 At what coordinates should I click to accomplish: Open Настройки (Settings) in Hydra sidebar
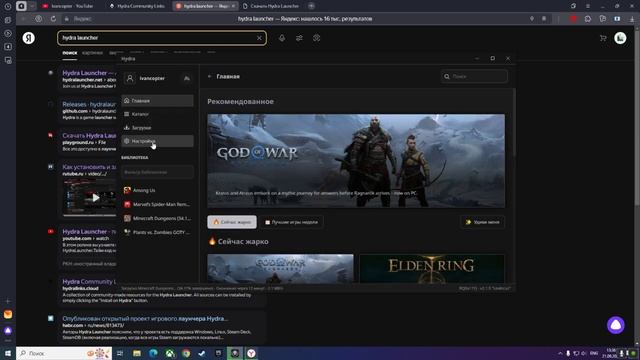pyautogui.click(x=157, y=141)
